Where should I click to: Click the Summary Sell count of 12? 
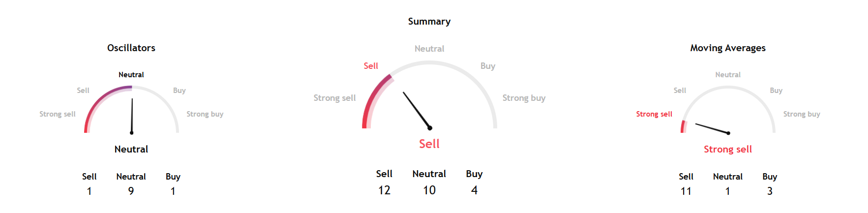pos(384,190)
